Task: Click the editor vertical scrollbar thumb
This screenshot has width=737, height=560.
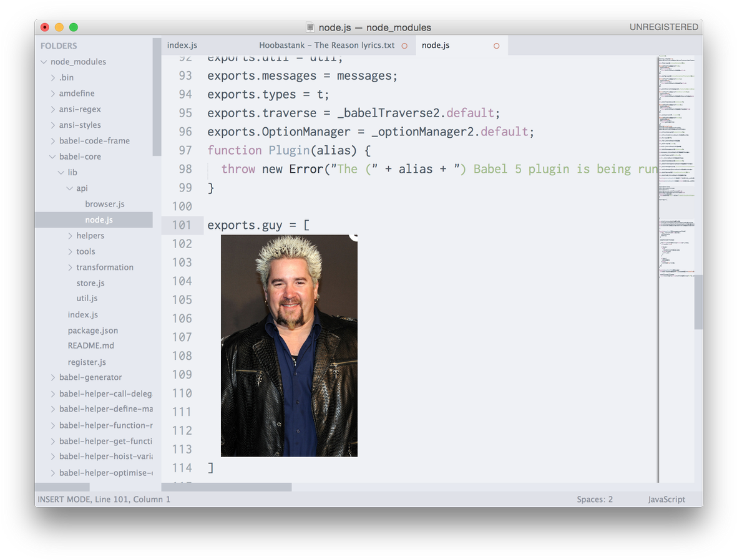Action: (698, 302)
